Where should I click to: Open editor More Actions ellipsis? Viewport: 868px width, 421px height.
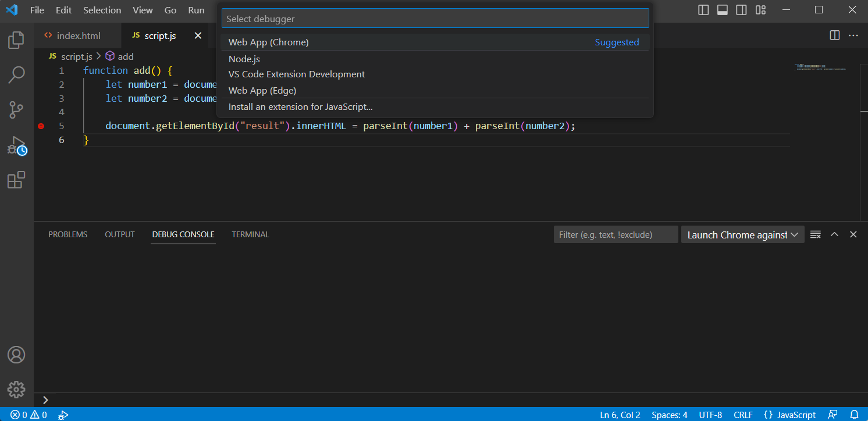tap(853, 35)
